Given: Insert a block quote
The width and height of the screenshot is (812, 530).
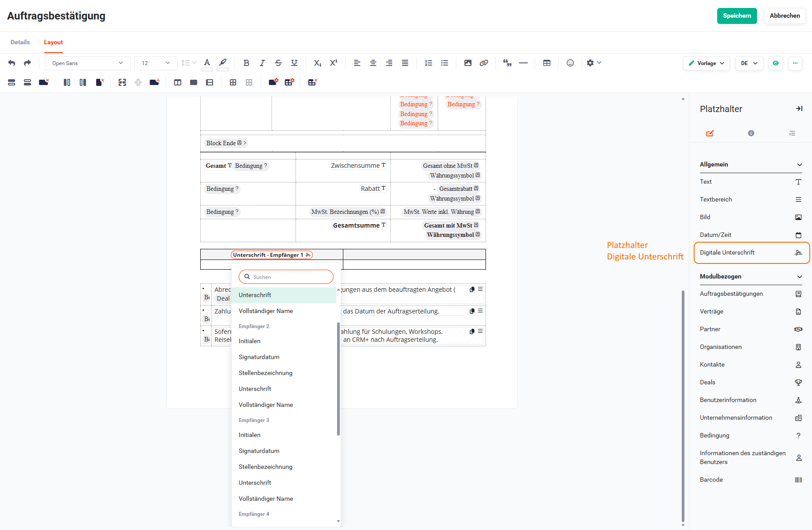Looking at the screenshot, I should pyautogui.click(x=507, y=63).
